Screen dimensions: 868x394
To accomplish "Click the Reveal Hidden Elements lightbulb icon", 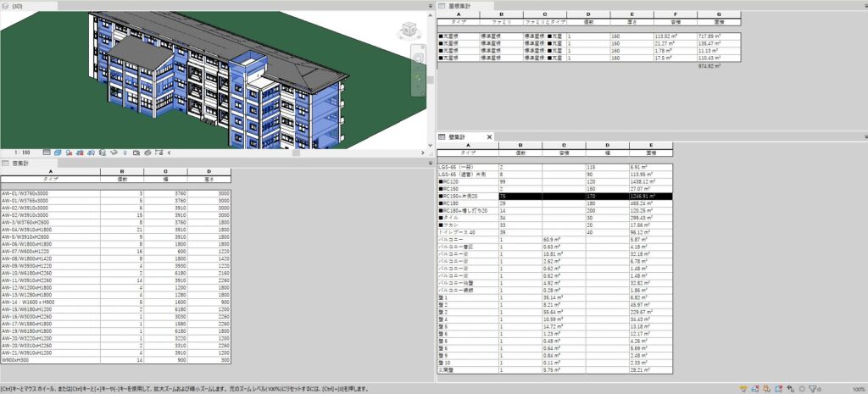I will [125, 153].
